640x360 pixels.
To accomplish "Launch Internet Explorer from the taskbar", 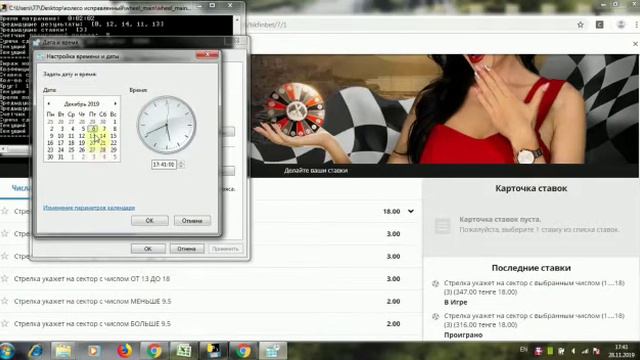I will tap(36, 351).
